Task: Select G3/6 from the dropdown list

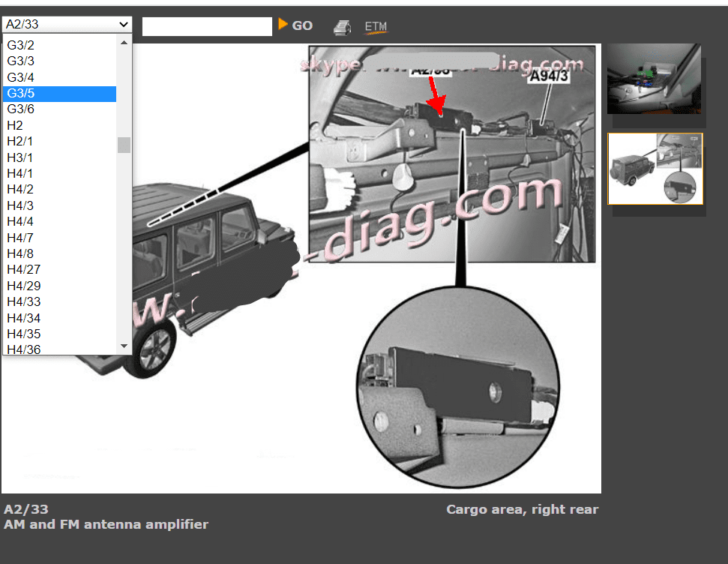Action: (21, 109)
